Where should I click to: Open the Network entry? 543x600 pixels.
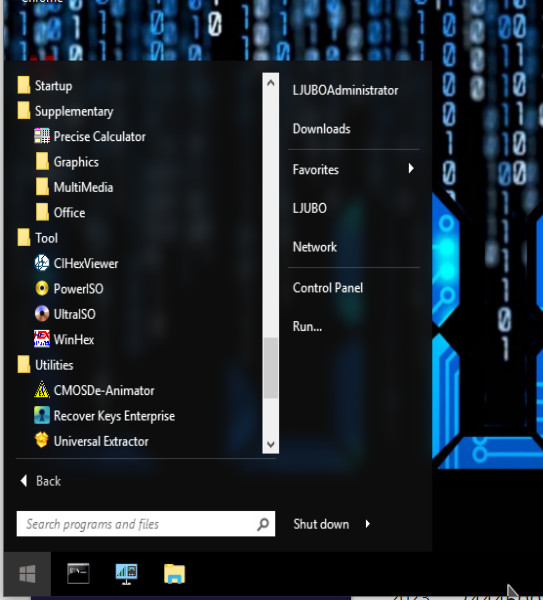pyautogui.click(x=315, y=247)
